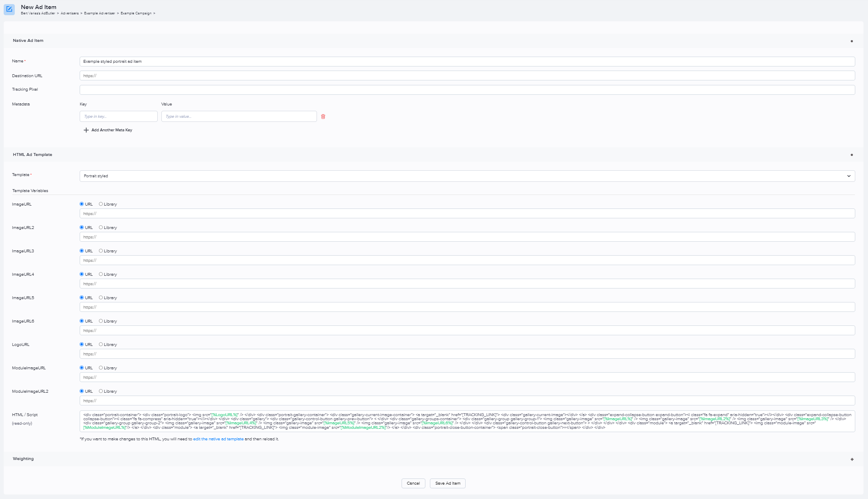
Task: Click the New Ad Item edit icon
Action: [x=9, y=9]
